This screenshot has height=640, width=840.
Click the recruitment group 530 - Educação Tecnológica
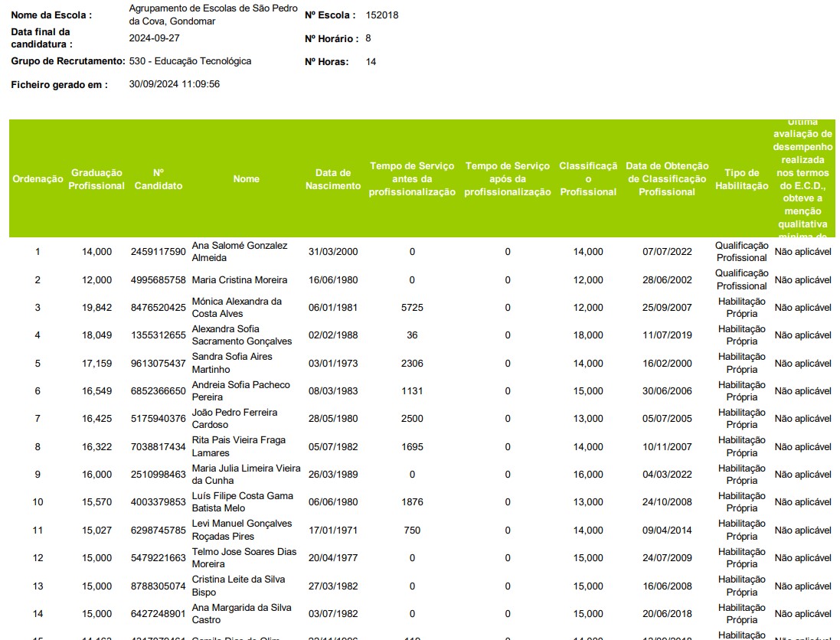(x=190, y=61)
